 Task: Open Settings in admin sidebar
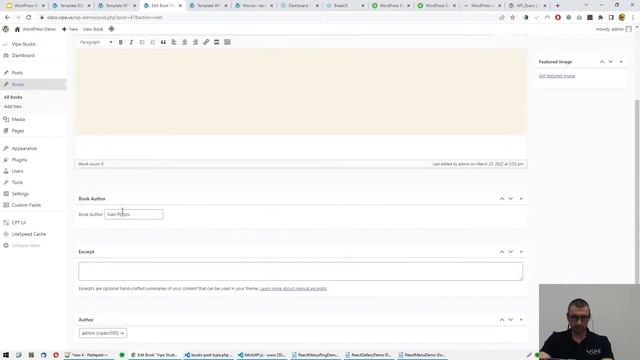point(20,194)
